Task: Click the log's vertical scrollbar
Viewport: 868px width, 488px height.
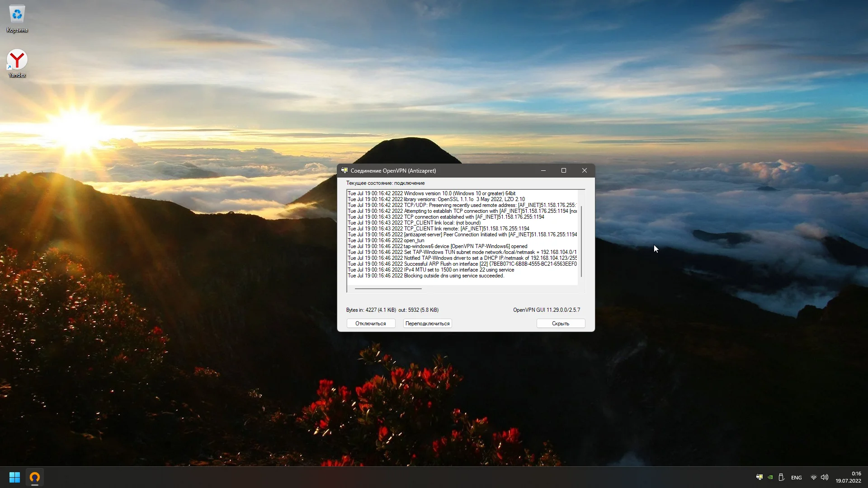Action: click(x=581, y=242)
